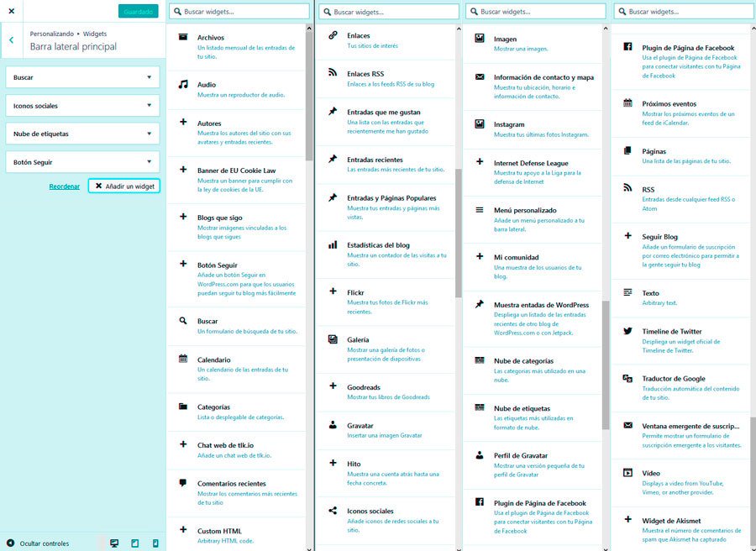Select the Audio music note icon
The height and width of the screenshot is (551, 756).
pyautogui.click(x=183, y=84)
